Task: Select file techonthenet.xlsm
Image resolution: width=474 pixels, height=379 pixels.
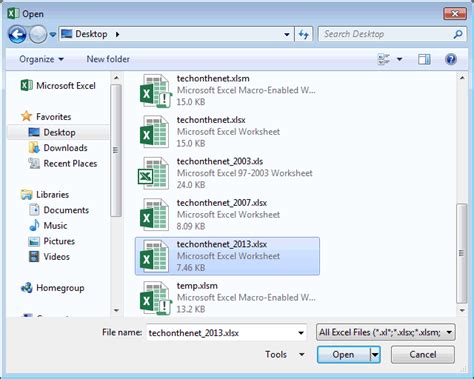Action: 227,90
